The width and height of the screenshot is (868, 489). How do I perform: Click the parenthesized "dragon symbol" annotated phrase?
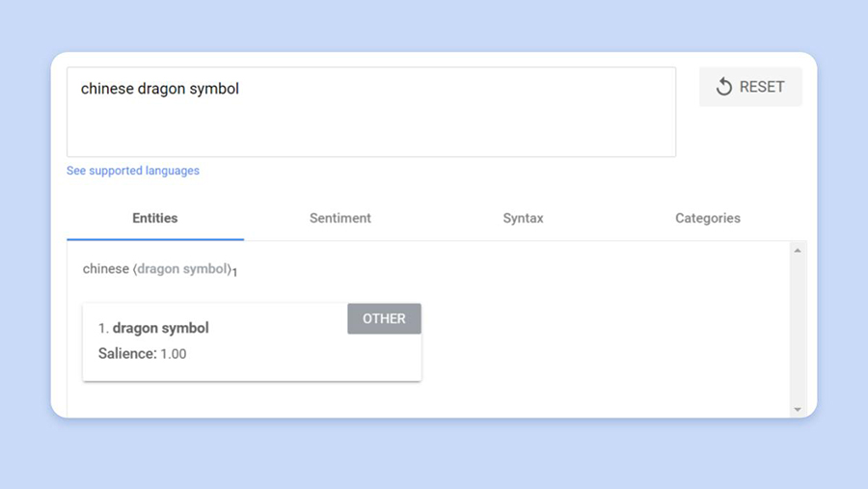pos(183,269)
